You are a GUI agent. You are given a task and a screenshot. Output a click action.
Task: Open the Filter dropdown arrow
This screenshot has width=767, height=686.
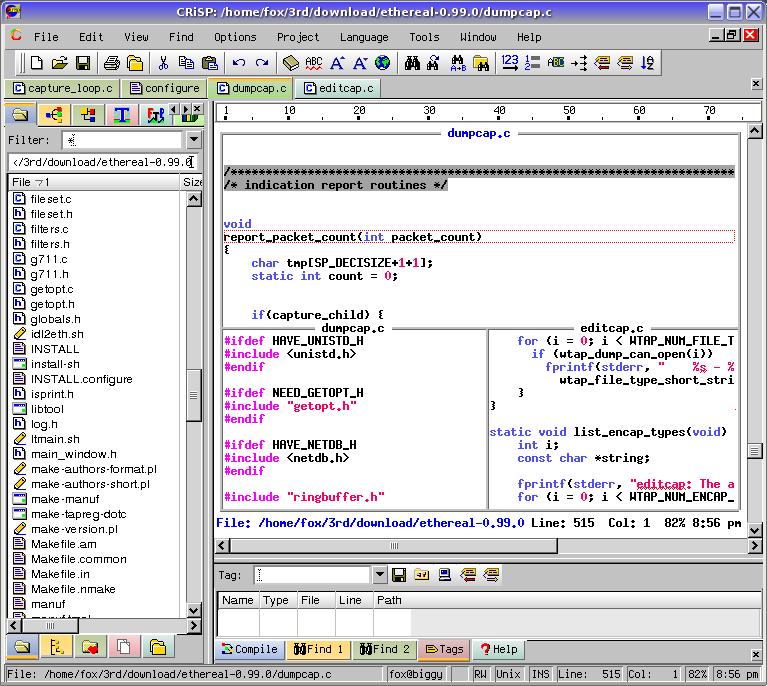point(193,140)
